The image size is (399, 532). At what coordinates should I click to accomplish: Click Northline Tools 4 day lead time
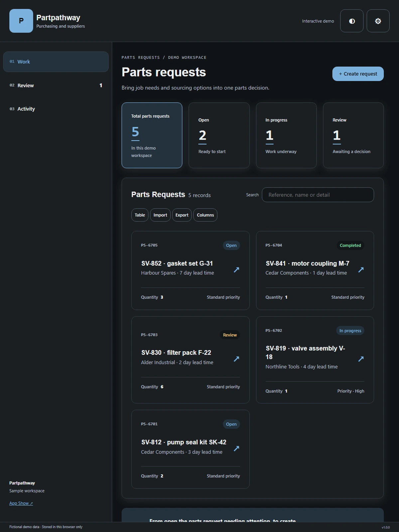tap(302, 366)
